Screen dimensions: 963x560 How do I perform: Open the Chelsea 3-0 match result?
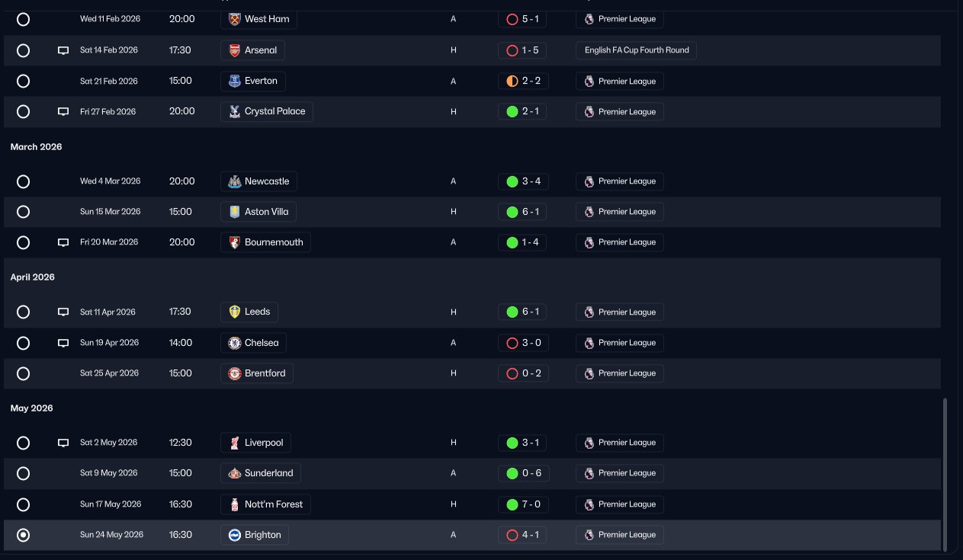pos(522,343)
